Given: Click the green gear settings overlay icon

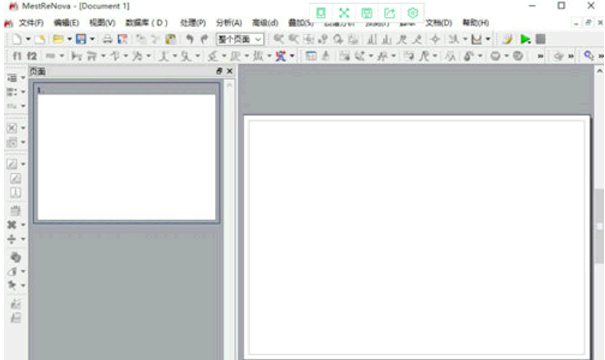Looking at the screenshot, I should 412,13.
